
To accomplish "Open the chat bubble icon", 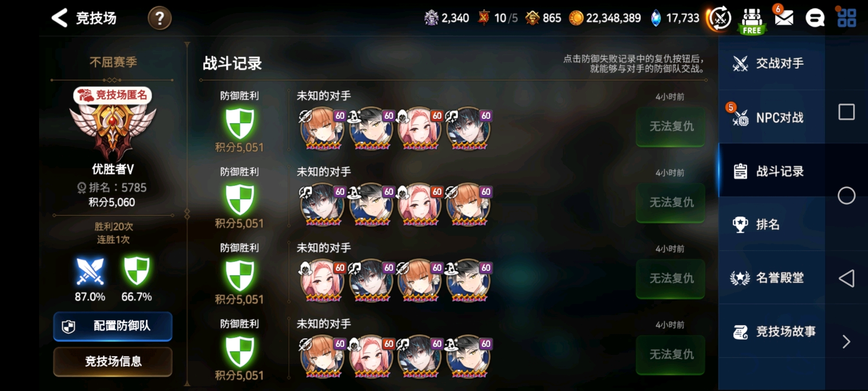I will click(815, 18).
